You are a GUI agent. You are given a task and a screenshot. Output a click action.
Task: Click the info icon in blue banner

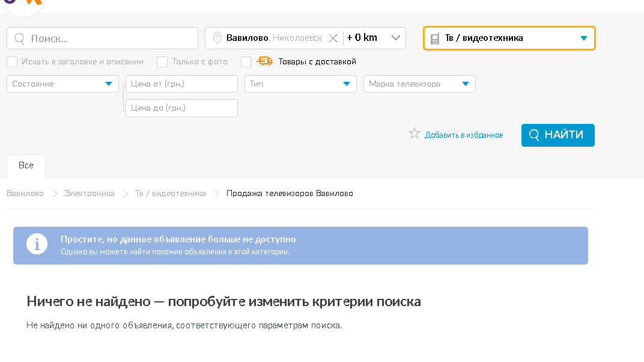[37, 245]
